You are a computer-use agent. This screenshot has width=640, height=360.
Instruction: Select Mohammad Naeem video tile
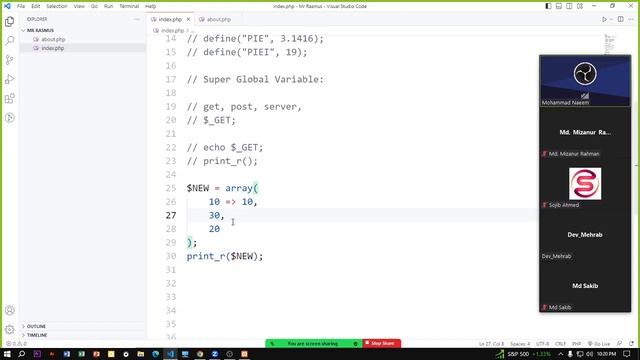(x=585, y=81)
